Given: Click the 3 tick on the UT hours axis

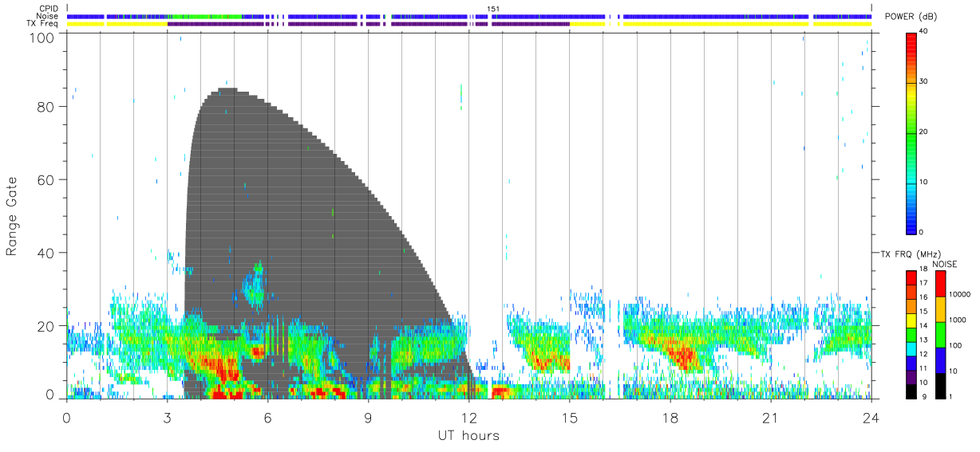Looking at the screenshot, I should coord(168,417).
